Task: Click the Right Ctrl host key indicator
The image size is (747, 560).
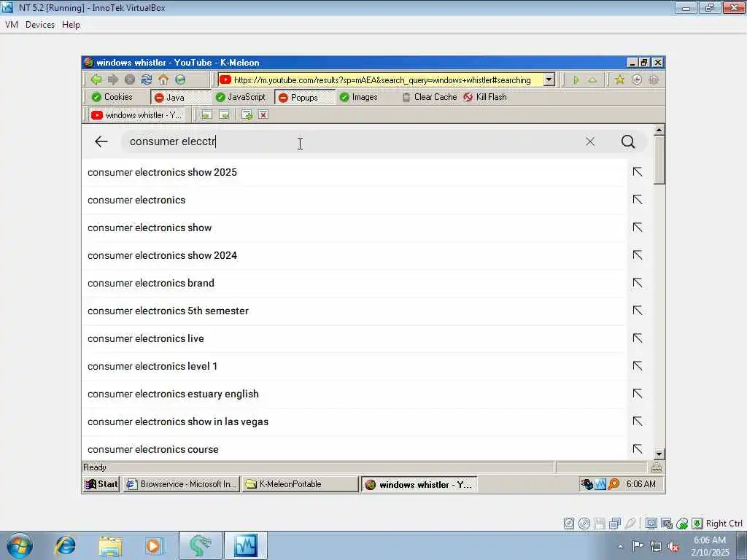Action: pos(724,524)
